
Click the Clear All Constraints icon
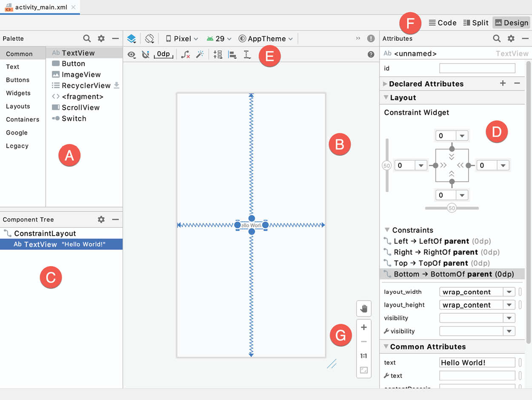tap(185, 55)
